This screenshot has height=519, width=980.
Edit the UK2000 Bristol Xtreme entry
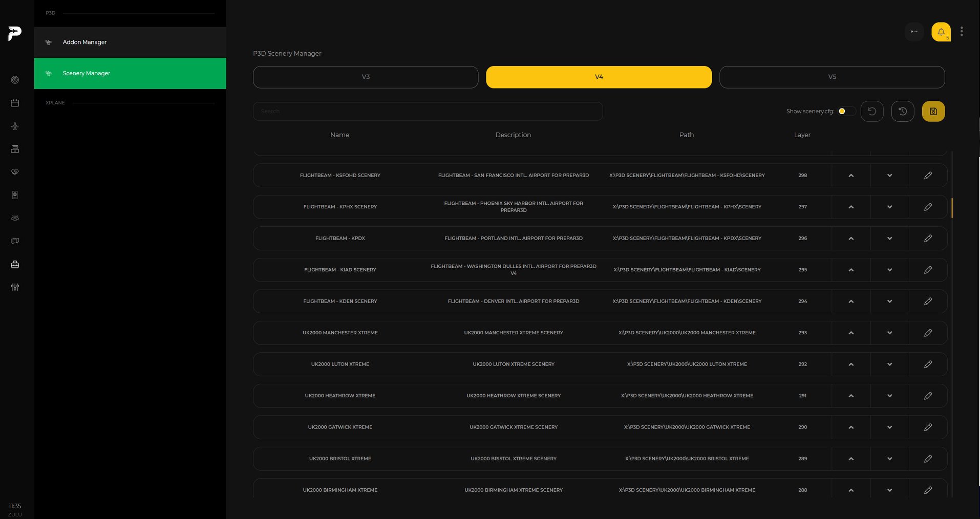928,459
